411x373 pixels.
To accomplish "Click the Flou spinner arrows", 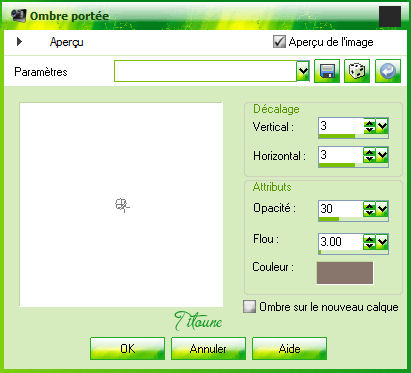I will (x=369, y=242).
